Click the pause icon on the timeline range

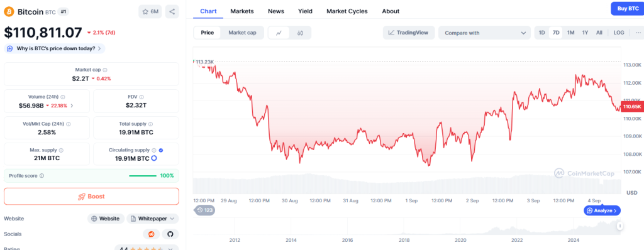tap(619, 226)
